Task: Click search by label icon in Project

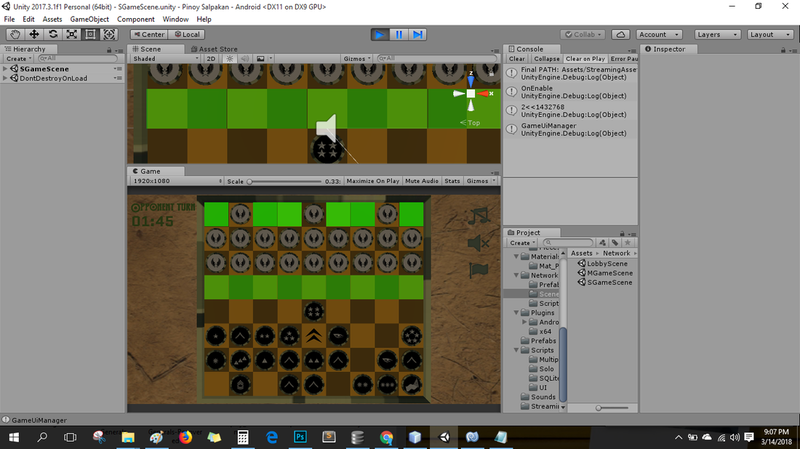Action: click(x=615, y=243)
